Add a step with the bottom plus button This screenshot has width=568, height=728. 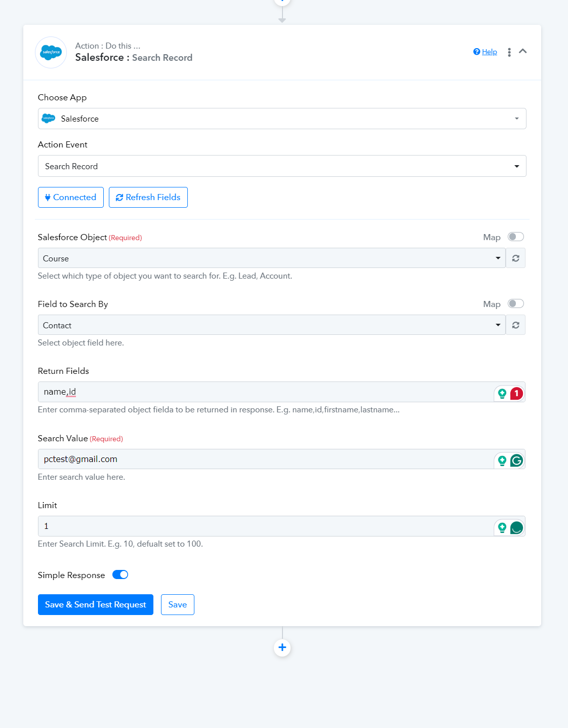pyautogui.click(x=282, y=647)
